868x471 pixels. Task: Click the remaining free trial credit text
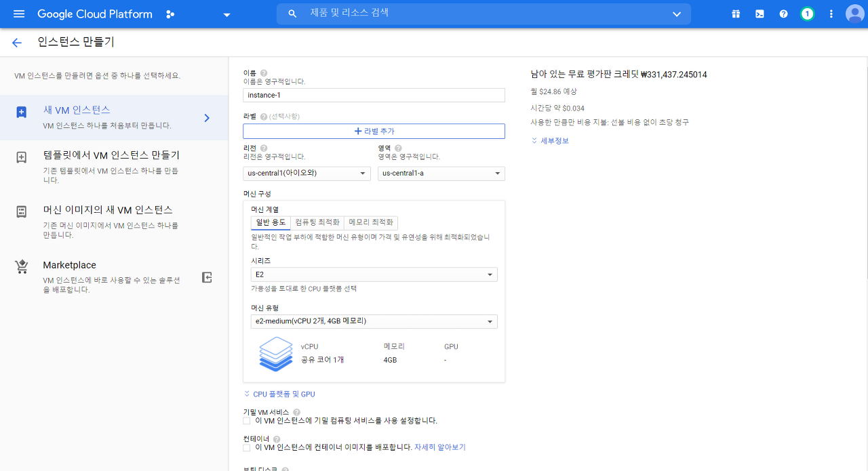pyautogui.click(x=618, y=75)
